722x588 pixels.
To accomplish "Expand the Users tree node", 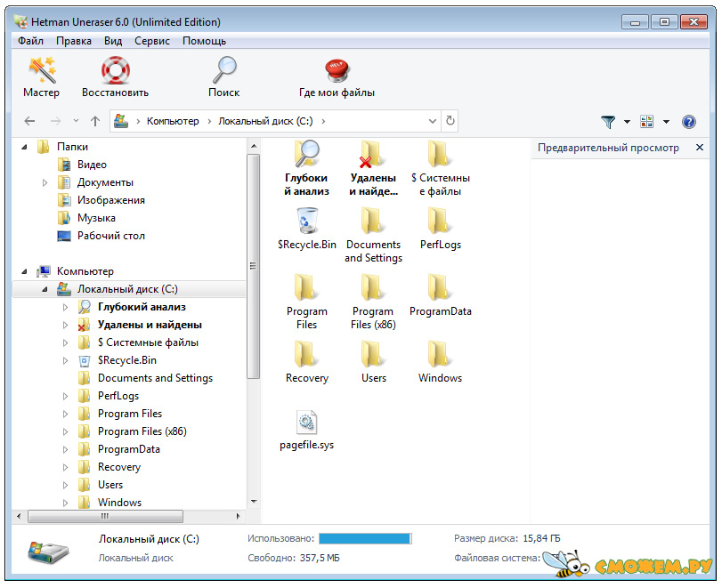I will pos(65,485).
